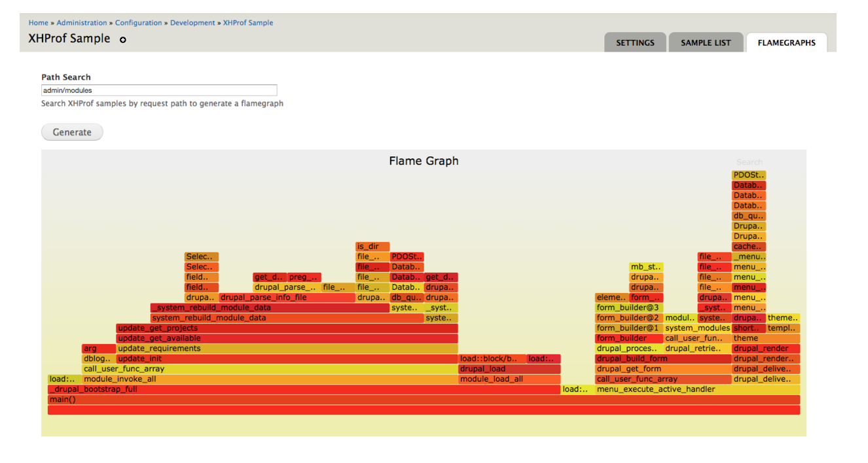Select the drupal_proces.. frame
Image resolution: width=868 pixels, height=463 pixels.
(x=629, y=349)
